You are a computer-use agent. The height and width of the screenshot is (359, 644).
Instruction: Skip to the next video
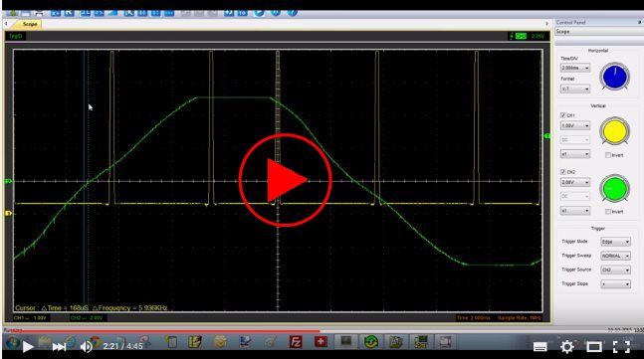[x=59, y=347]
